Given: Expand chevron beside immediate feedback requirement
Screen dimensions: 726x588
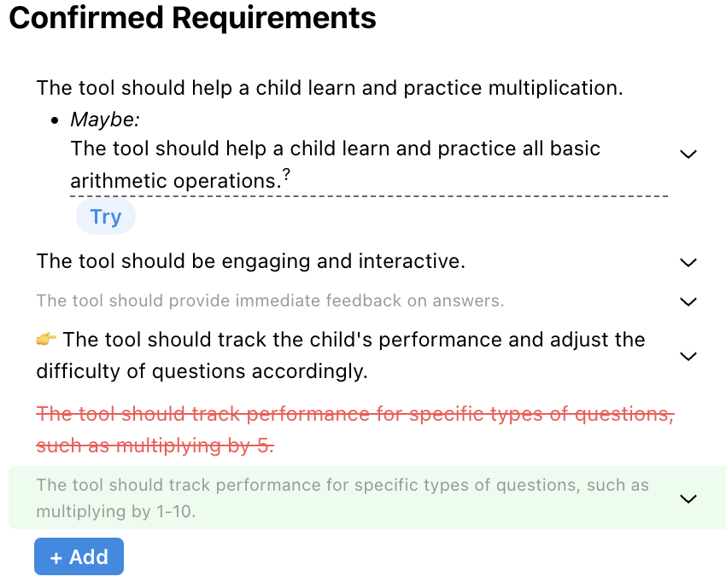Looking at the screenshot, I should [688, 302].
